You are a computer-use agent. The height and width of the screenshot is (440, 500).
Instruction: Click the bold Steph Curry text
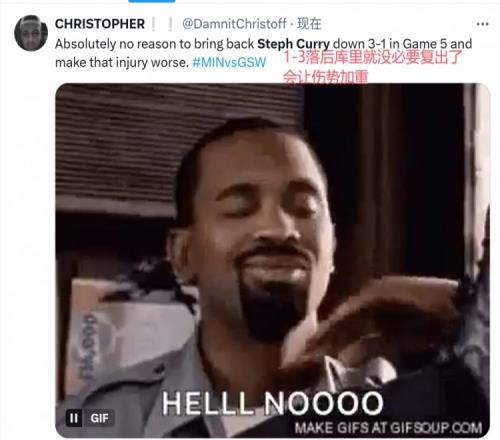293,44
